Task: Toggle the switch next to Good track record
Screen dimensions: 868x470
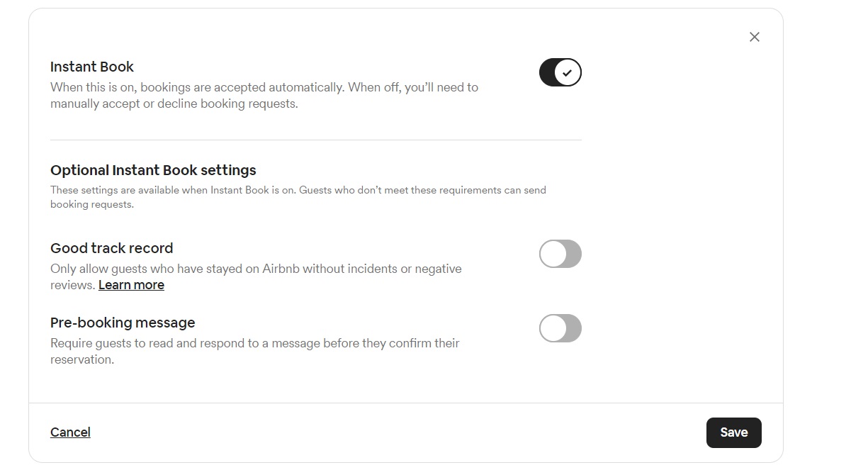Action: (x=560, y=254)
